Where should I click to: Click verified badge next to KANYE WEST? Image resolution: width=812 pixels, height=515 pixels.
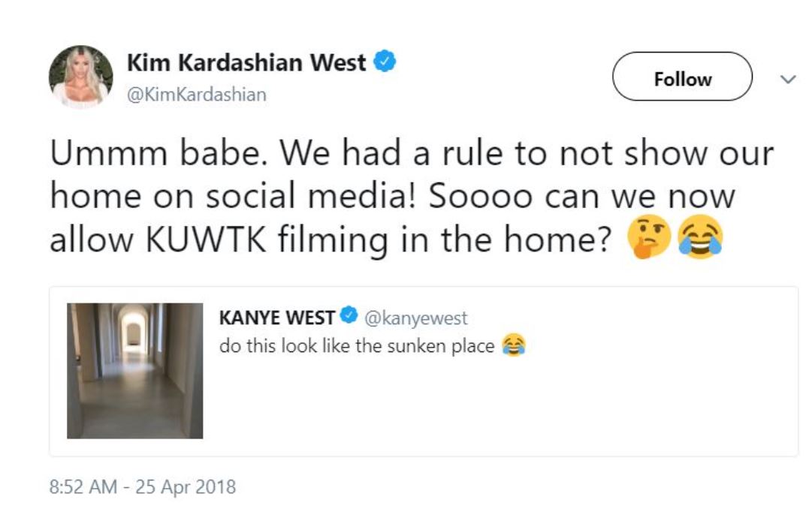pos(348,316)
